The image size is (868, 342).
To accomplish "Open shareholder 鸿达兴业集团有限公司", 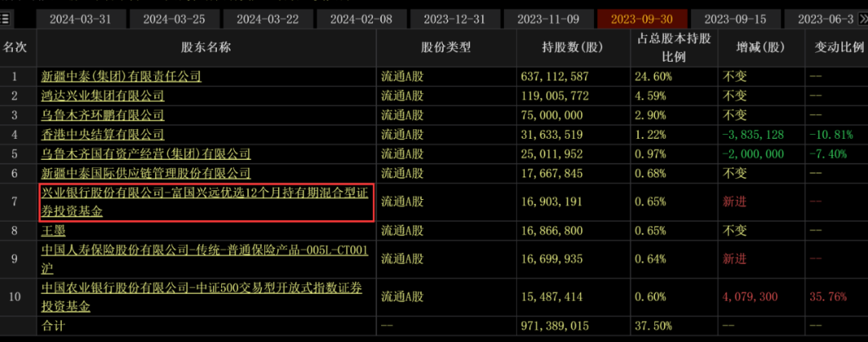I will (103, 96).
